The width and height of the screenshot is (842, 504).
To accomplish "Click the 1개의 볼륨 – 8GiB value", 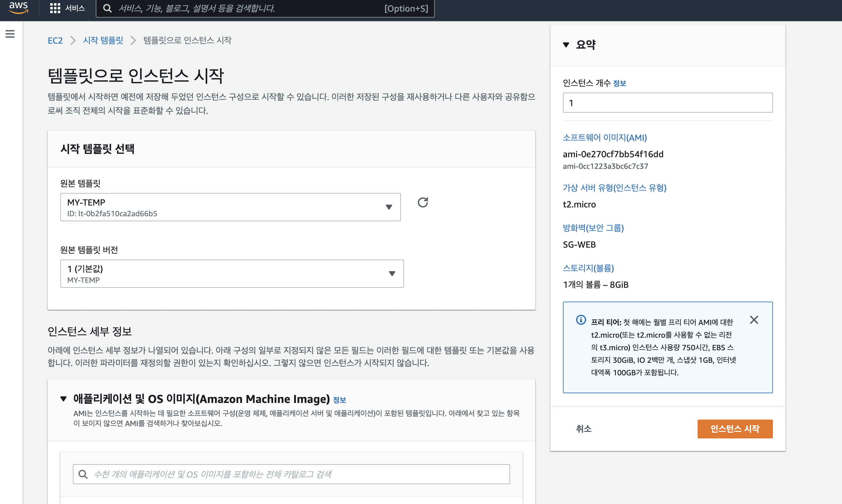I will 596,285.
